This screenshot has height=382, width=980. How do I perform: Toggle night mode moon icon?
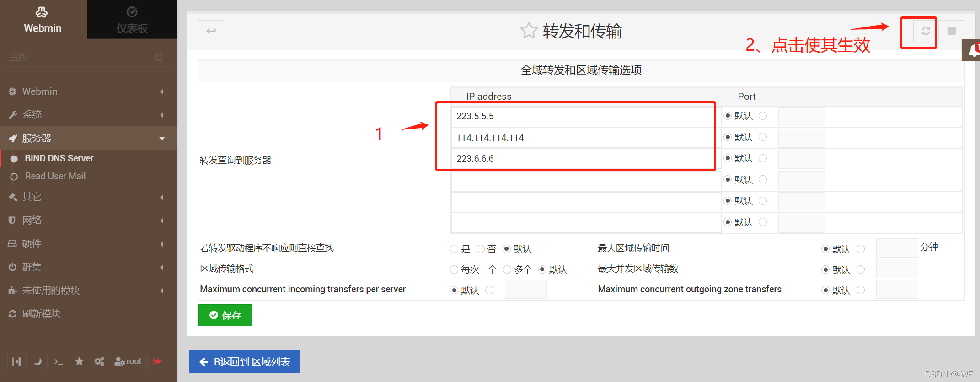[37, 361]
